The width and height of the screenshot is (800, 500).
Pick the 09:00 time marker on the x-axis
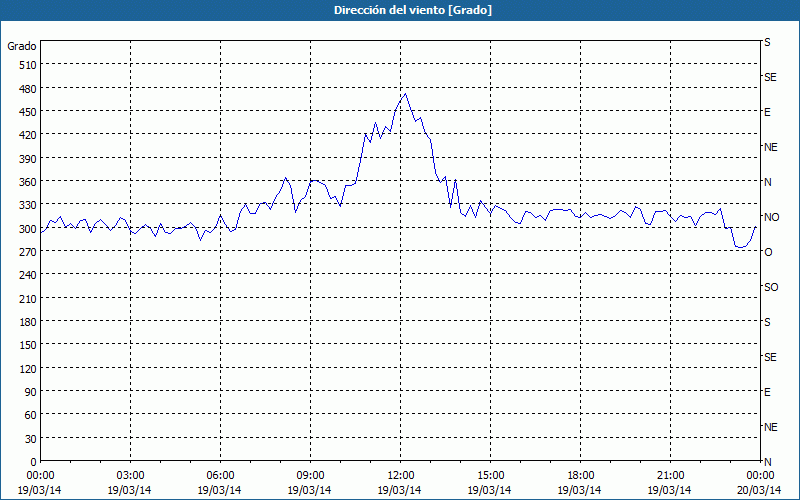[310, 475]
